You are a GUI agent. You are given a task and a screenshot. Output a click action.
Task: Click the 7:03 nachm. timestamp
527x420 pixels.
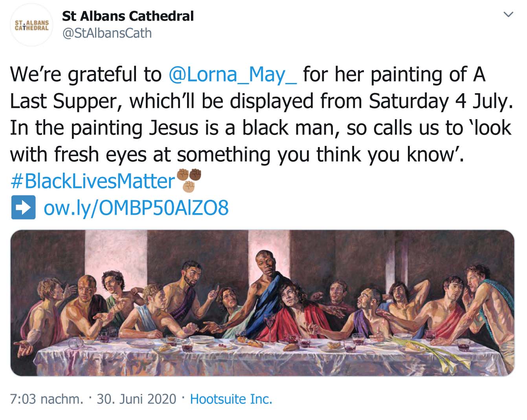46,399
